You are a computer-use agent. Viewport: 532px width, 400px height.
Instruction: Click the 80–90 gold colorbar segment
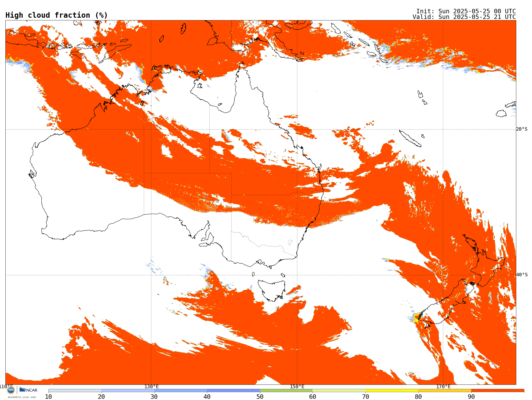click(445, 391)
